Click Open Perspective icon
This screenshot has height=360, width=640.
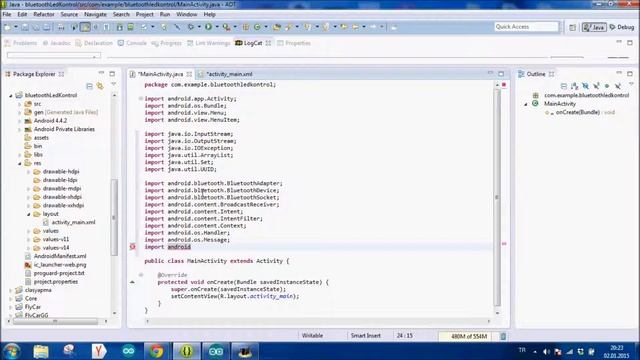click(573, 27)
